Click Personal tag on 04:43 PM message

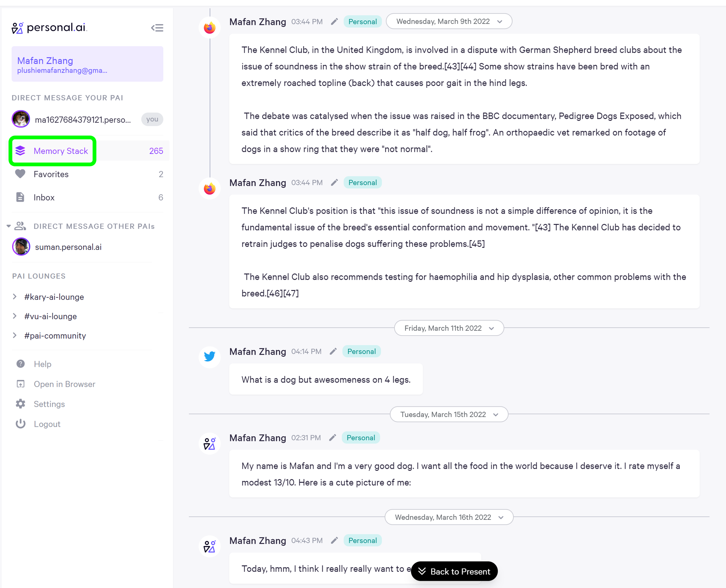point(363,540)
